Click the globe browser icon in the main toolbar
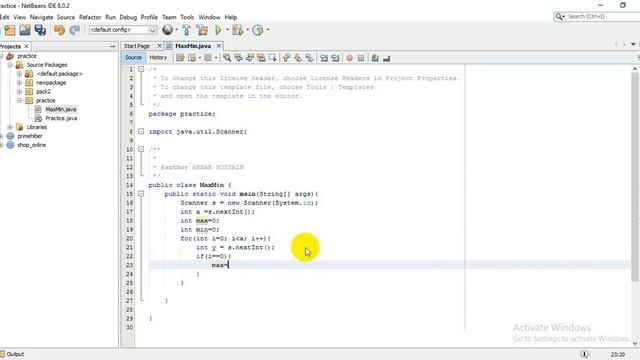The image size is (640, 360). (167, 29)
